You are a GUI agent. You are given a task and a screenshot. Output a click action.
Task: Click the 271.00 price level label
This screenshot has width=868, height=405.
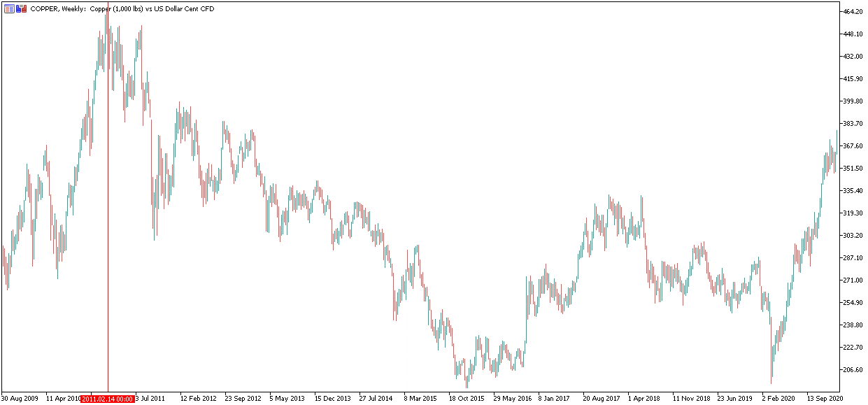854,280
